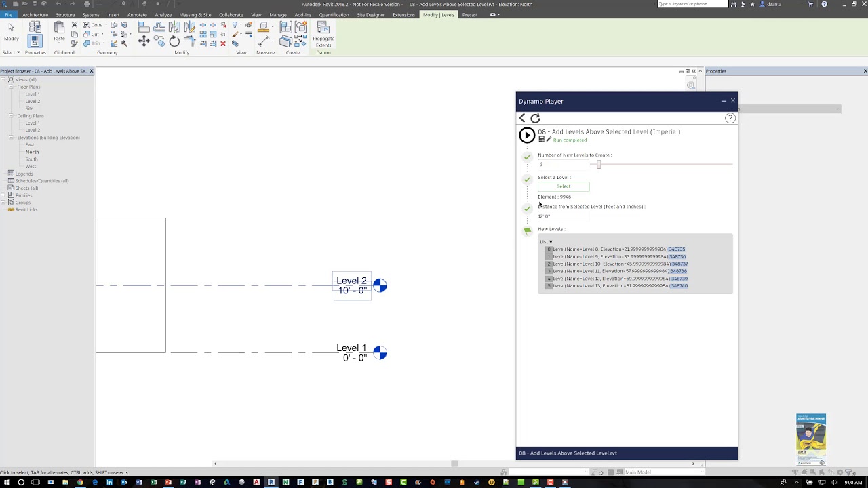The width and height of the screenshot is (868, 488).
Task: Adjust Number of New Levels slider handle
Action: pos(599,165)
